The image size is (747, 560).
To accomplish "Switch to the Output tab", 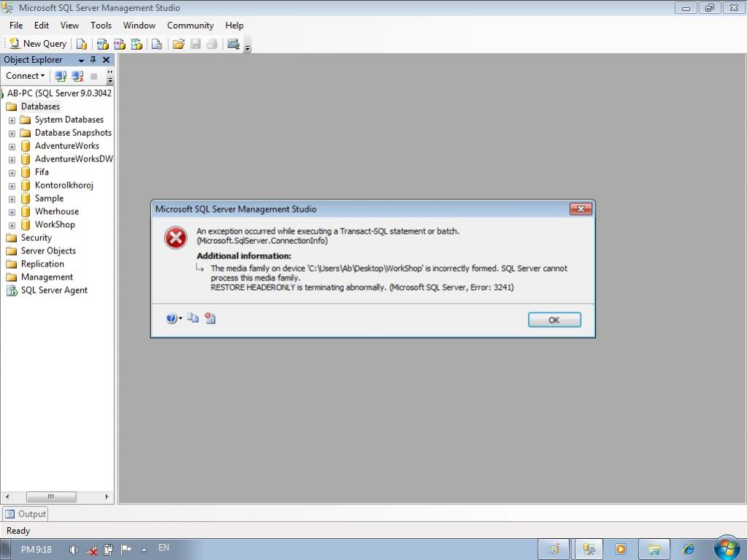I will 26,514.
